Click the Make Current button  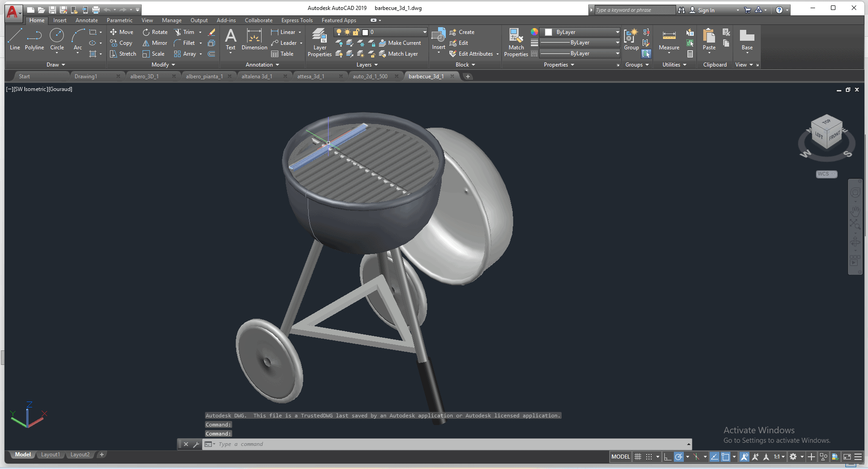coord(400,43)
